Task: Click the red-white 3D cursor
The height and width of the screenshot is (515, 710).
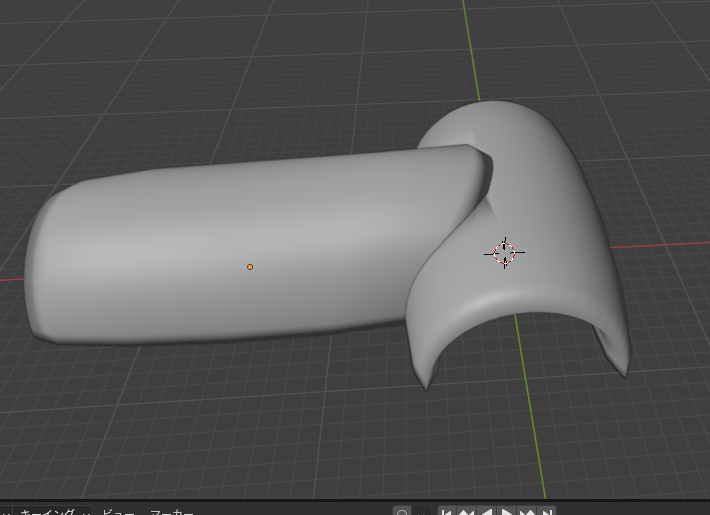Action: coord(505,253)
